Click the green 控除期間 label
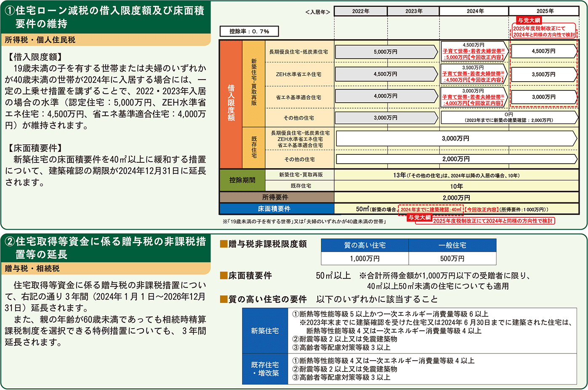 coord(242,180)
